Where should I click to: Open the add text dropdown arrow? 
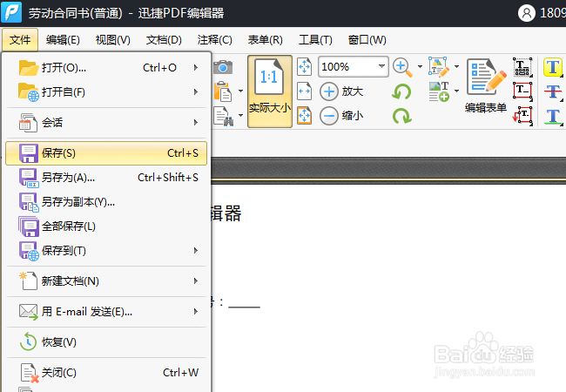456,91
